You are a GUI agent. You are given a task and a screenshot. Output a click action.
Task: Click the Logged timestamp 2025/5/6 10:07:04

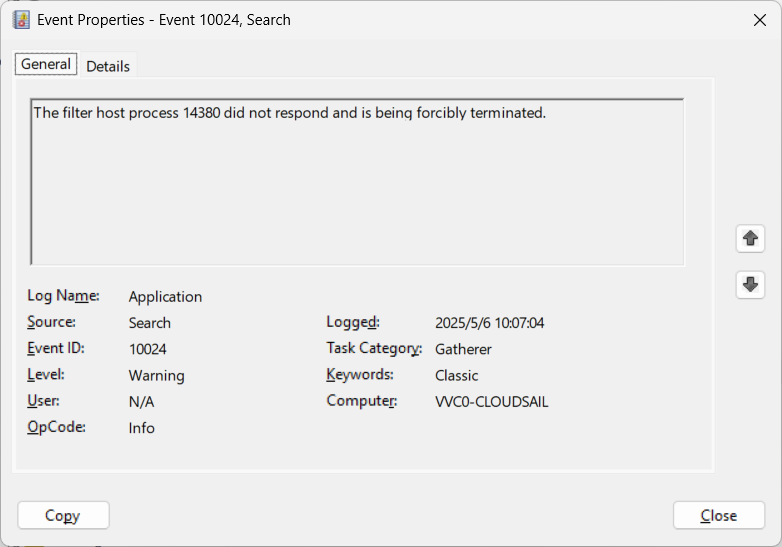point(489,323)
